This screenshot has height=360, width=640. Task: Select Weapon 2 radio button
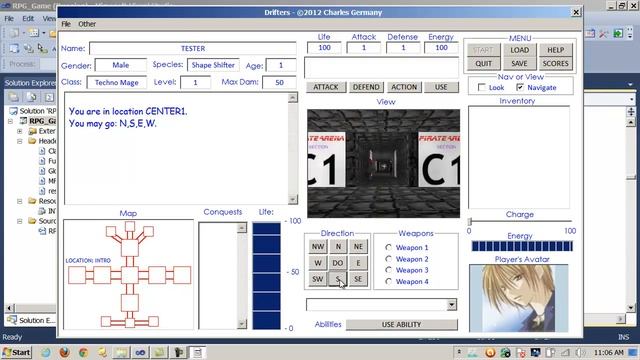[388, 259]
